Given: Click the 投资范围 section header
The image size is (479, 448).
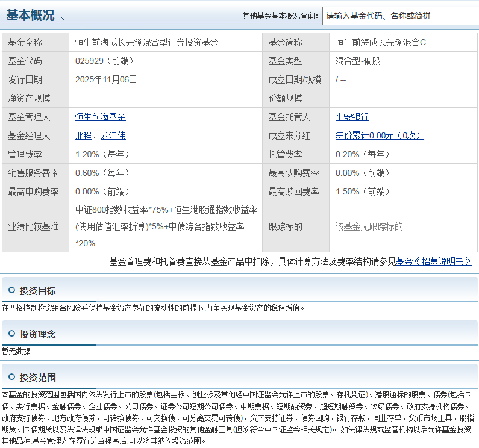Looking at the screenshot, I should (240, 376).
